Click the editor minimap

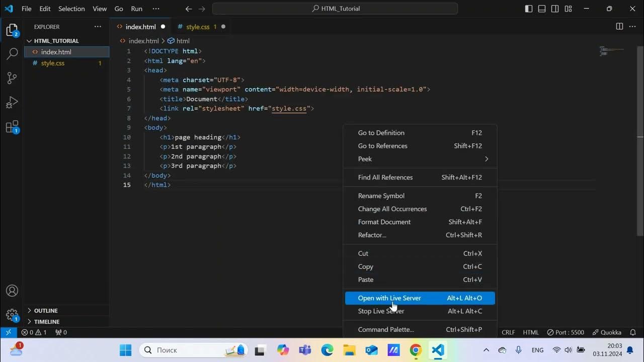(x=612, y=51)
